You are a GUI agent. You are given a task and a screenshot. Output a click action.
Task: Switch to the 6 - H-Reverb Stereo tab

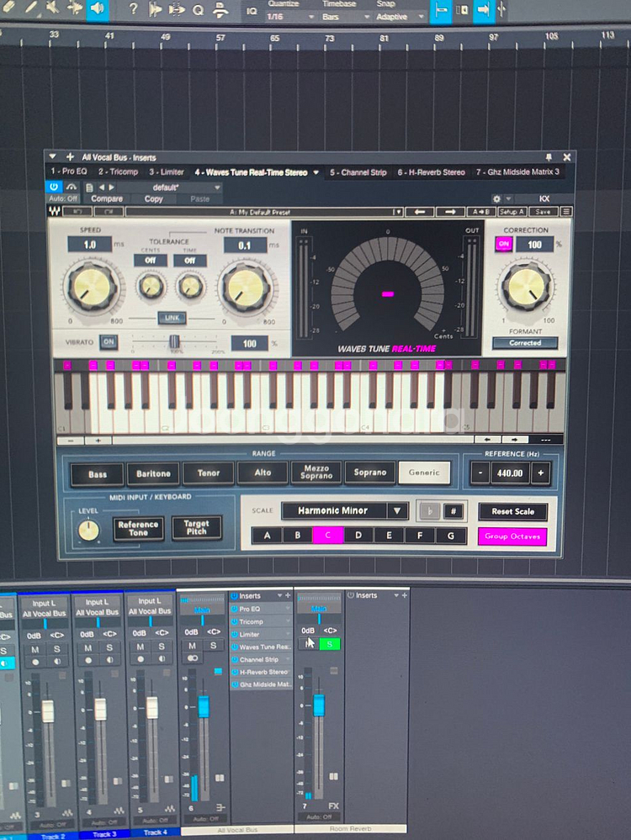431,172
